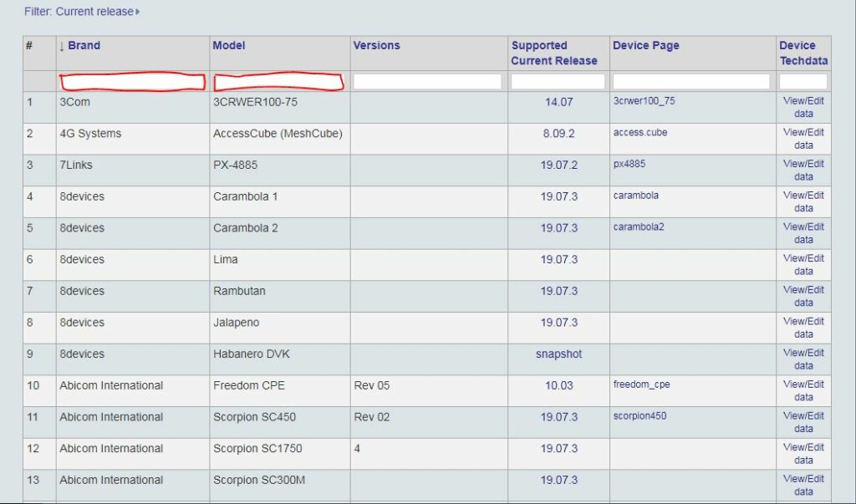Viewport: 856px width, 504px height.
Task: Sort table by Model column header
Action: click(x=229, y=45)
